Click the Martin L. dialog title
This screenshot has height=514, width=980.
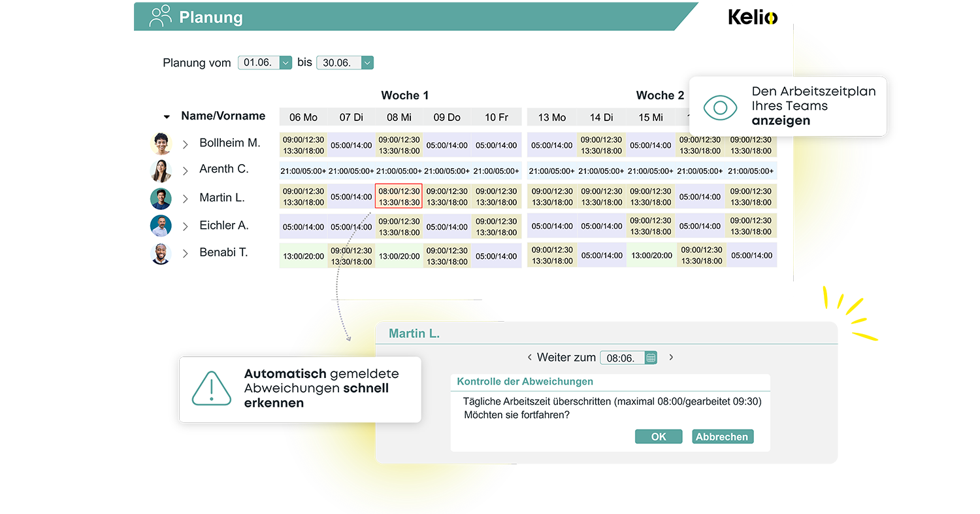414,334
